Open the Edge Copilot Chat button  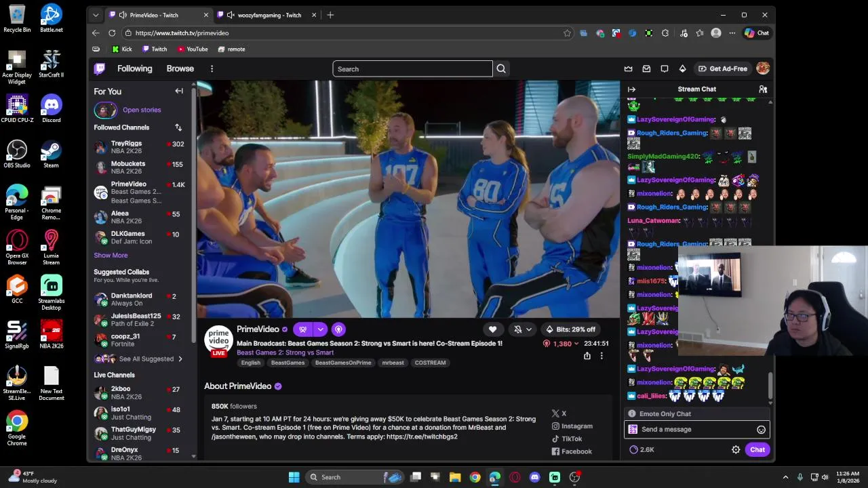click(757, 33)
